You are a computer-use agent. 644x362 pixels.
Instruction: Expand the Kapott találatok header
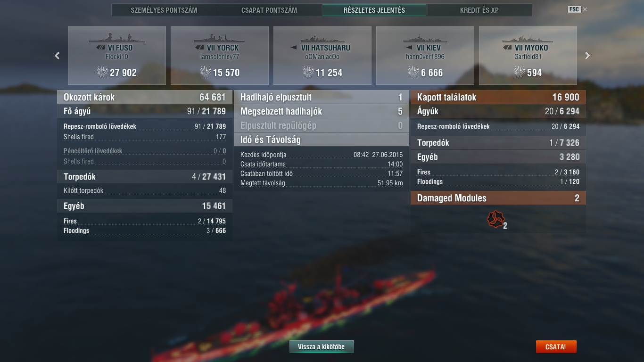498,97
